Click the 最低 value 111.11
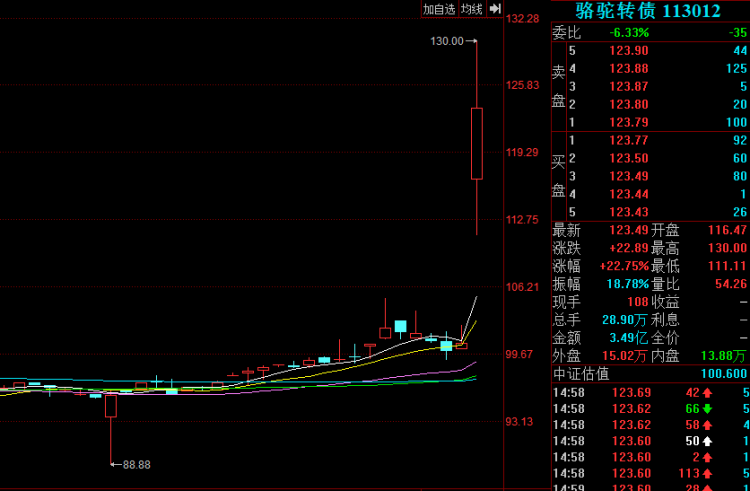750x491 pixels. point(727,266)
